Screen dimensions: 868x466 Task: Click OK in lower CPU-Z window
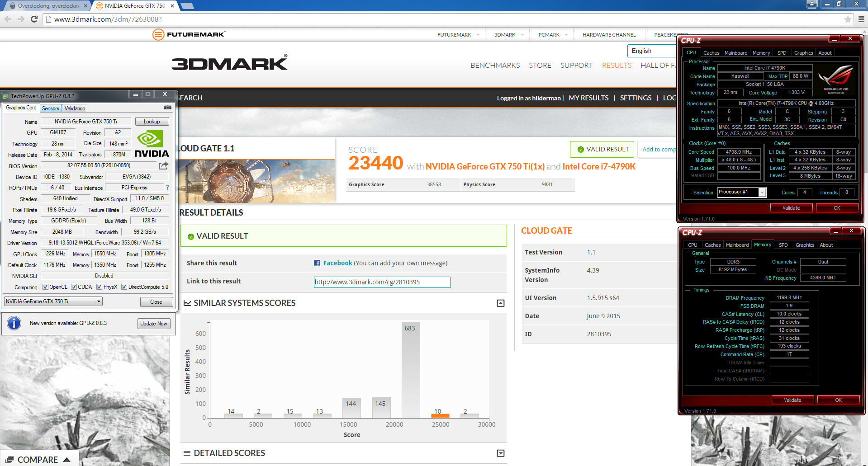[x=838, y=400]
